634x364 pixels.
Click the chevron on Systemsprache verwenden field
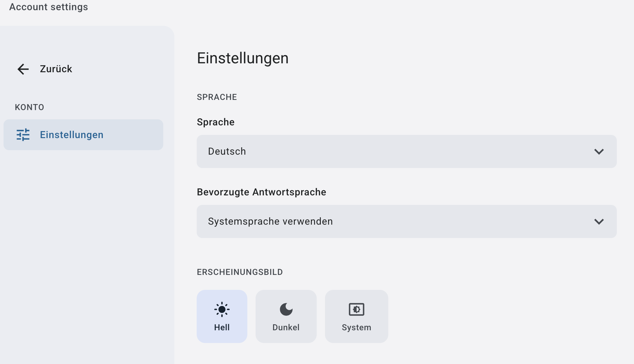pyautogui.click(x=599, y=222)
